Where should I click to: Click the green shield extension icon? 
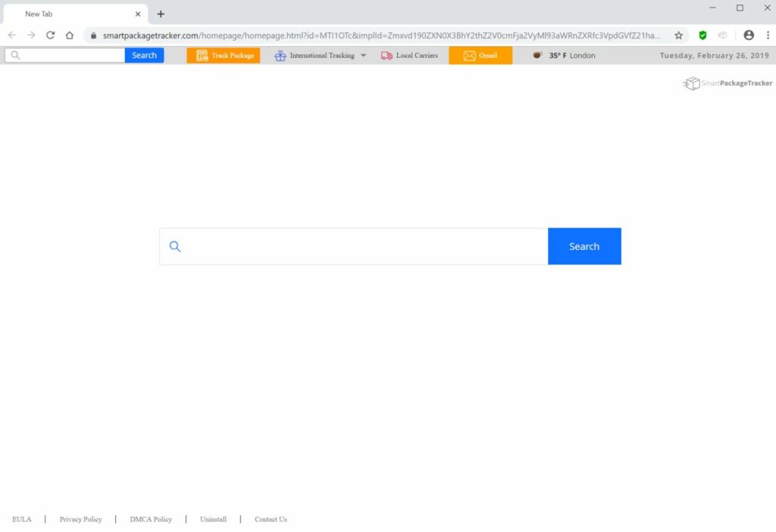pyautogui.click(x=702, y=35)
